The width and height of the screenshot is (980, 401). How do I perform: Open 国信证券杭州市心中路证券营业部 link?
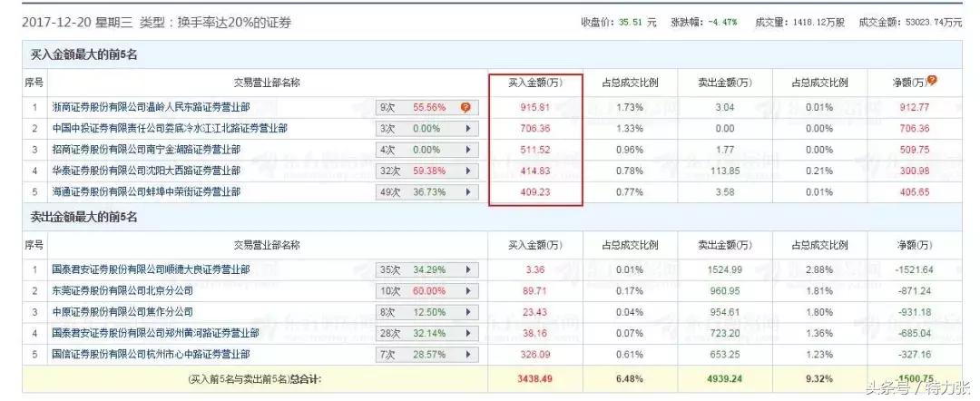click(x=152, y=355)
